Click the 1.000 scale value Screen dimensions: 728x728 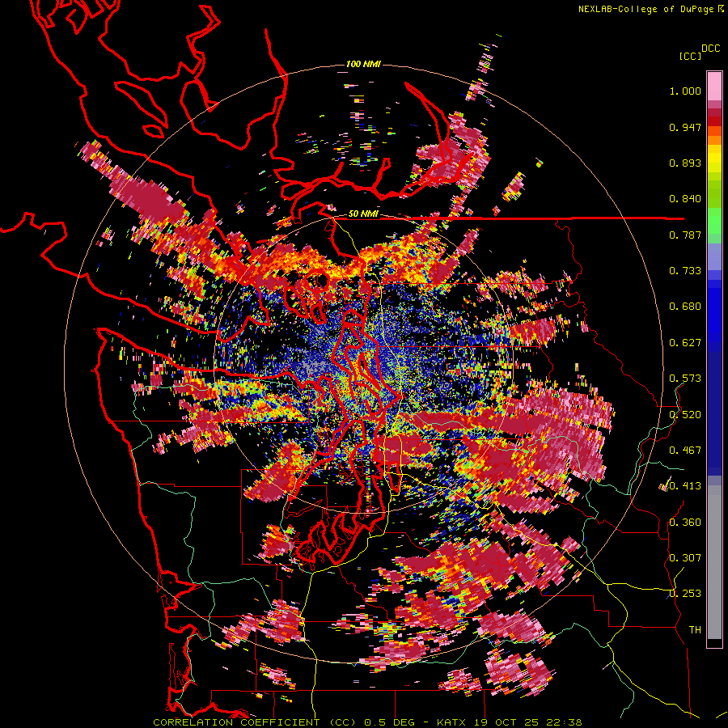[x=685, y=91]
